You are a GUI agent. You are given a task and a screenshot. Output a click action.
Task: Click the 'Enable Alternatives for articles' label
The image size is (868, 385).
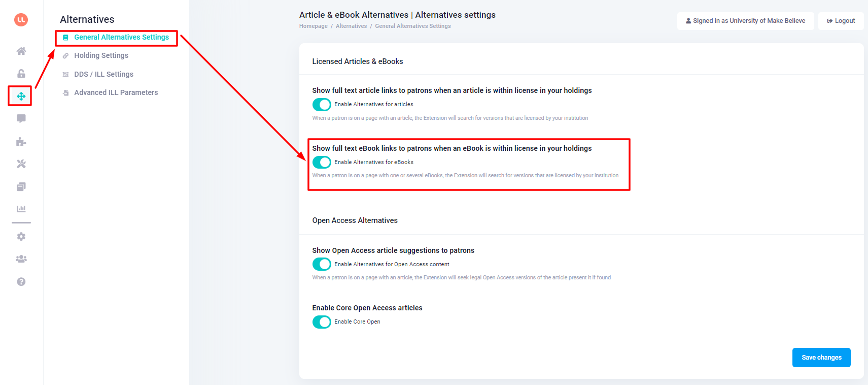coord(374,104)
